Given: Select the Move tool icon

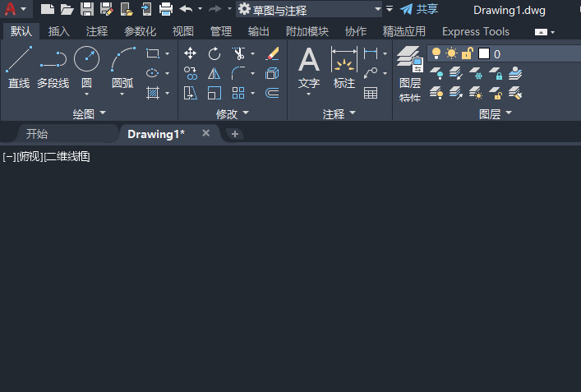Looking at the screenshot, I should coord(190,53).
